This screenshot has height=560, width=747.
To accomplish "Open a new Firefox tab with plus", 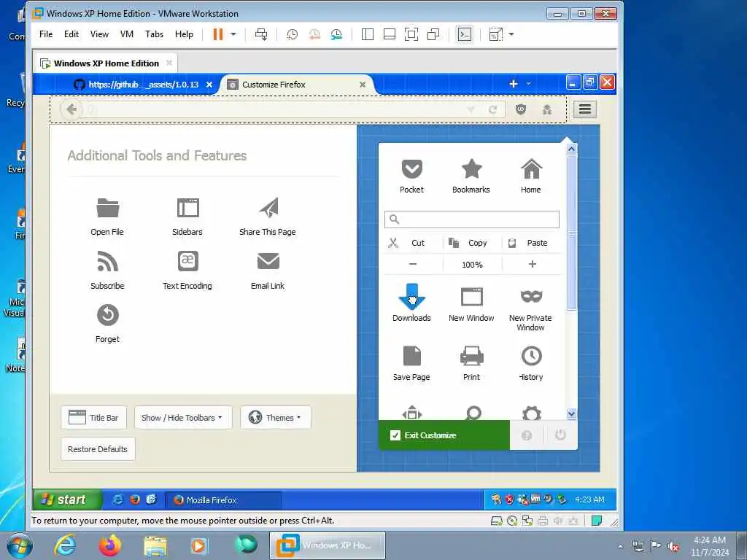I will coord(514,84).
